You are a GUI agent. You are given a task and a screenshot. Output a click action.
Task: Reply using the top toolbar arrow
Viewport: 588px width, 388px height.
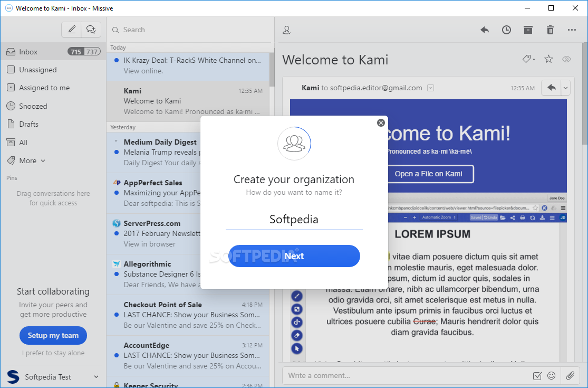[x=485, y=30]
